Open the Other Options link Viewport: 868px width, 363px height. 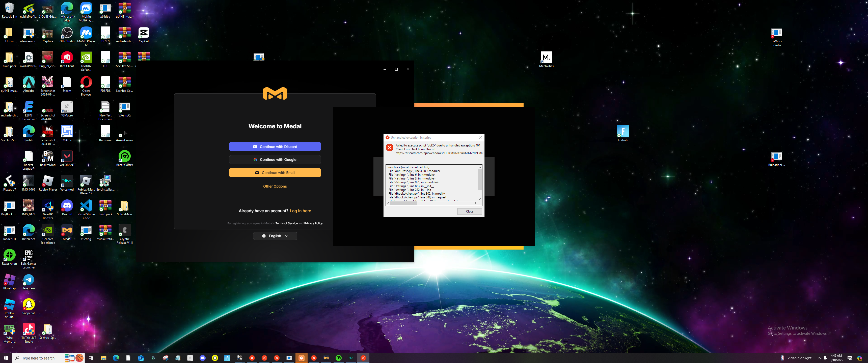[275, 186]
